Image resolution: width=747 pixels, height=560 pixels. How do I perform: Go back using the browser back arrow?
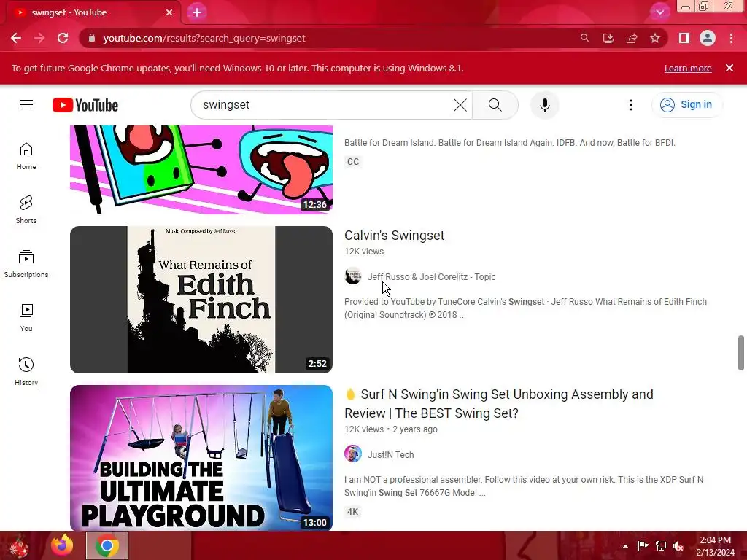[16, 38]
